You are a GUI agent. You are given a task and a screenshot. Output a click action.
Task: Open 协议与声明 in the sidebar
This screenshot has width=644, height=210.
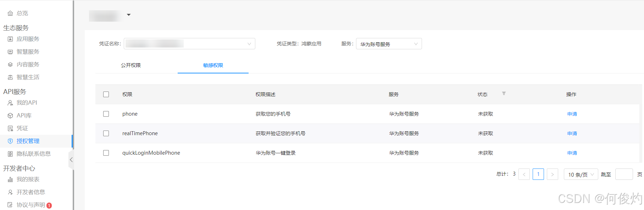[x=31, y=205]
